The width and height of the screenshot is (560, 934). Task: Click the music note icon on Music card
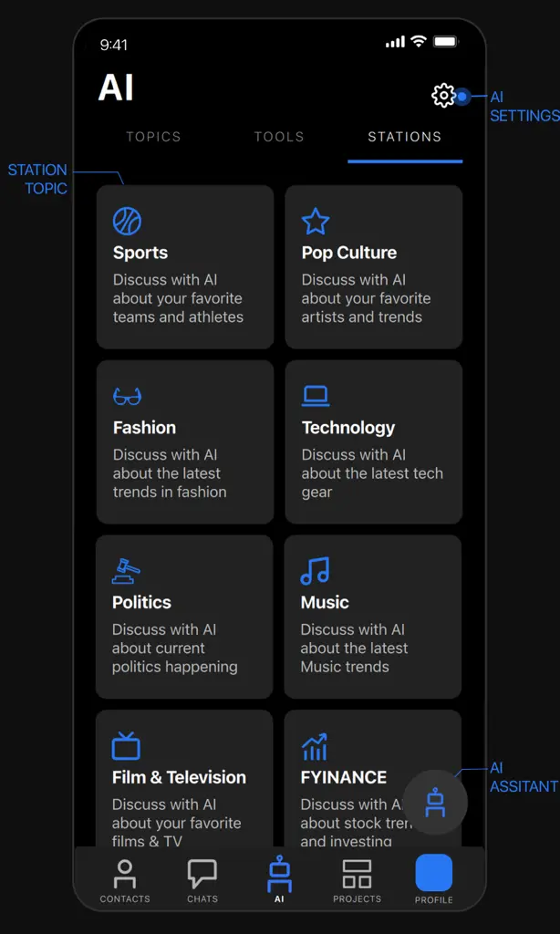(x=316, y=571)
